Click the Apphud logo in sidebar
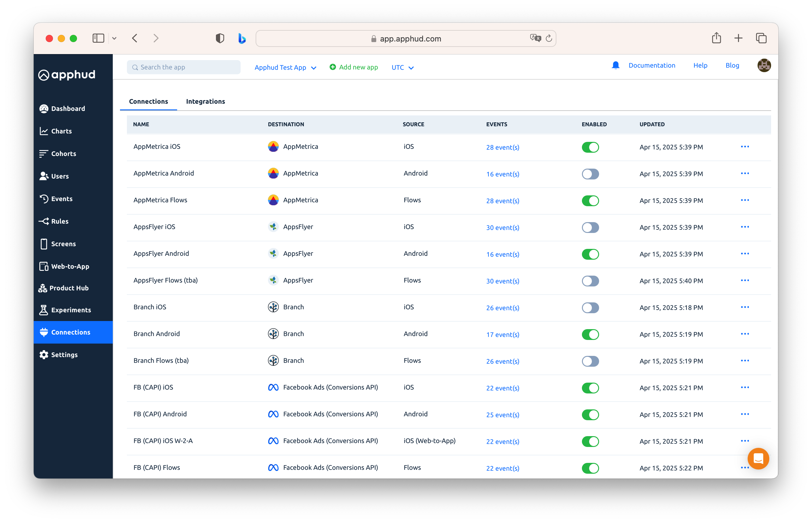812x523 pixels. point(66,75)
